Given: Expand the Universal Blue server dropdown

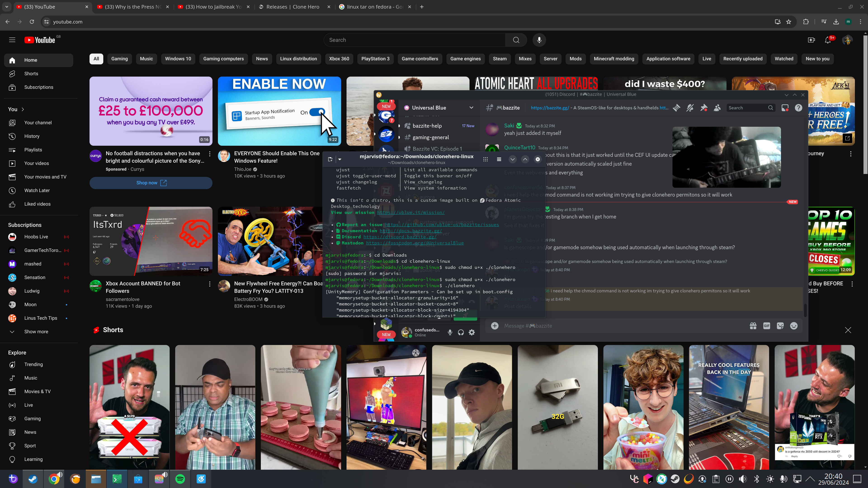Looking at the screenshot, I should click(x=471, y=108).
